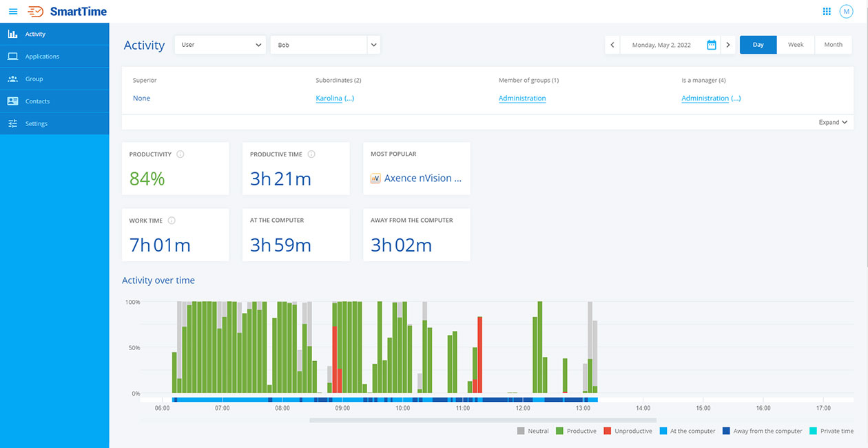The image size is (868, 448).
Task: Click the Activity over time heading
Action: (158, 281)
